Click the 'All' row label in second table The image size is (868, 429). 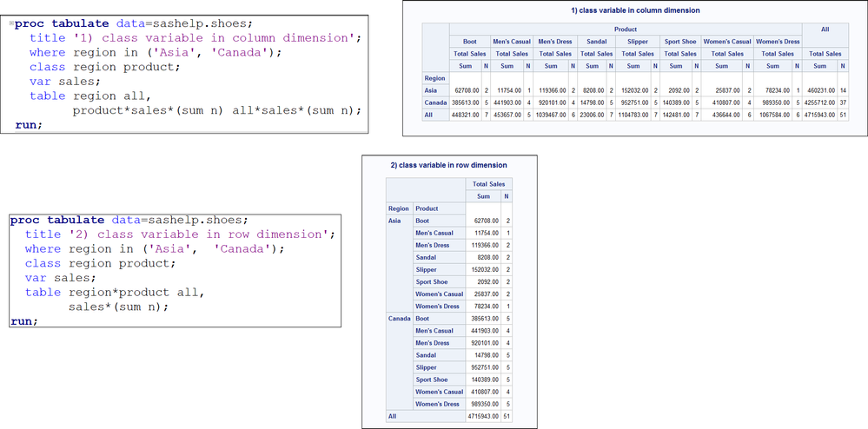[x=393, y=417]
